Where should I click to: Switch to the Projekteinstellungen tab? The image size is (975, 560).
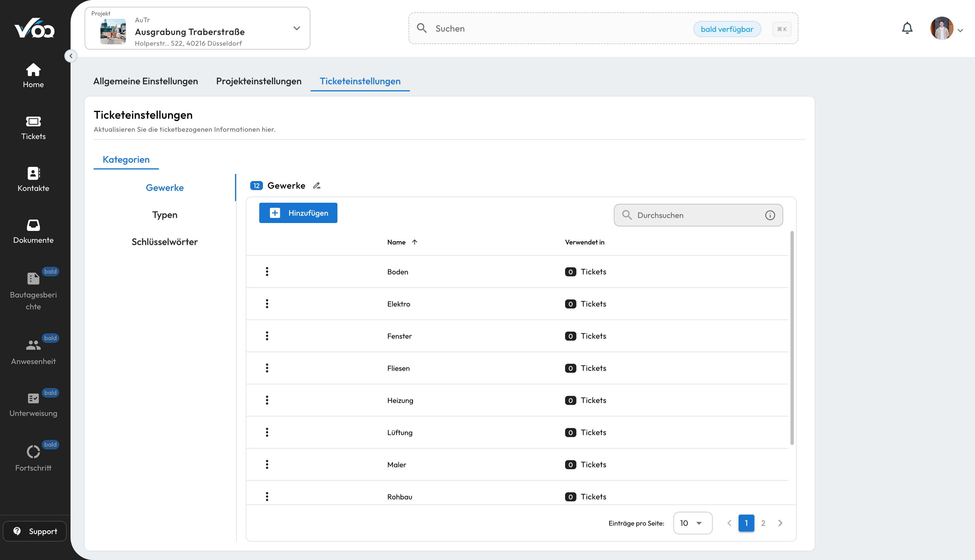click(258, 81)
